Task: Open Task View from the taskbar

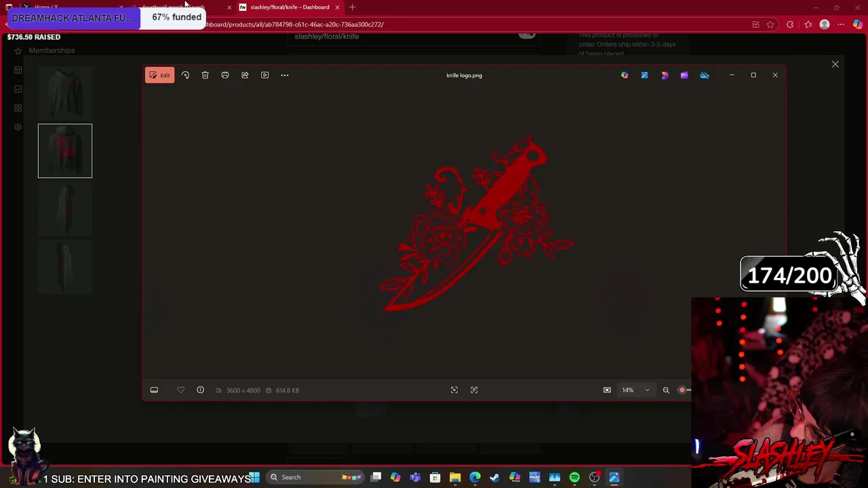Action: 376,477
